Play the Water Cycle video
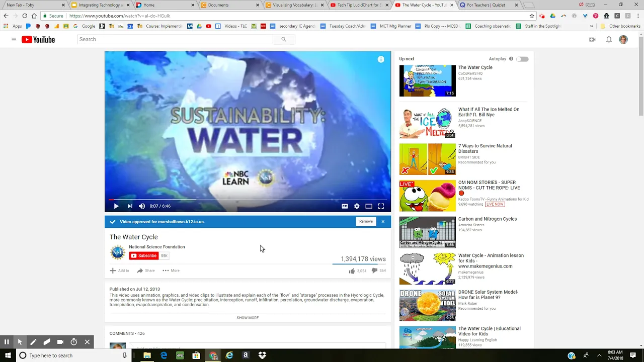This screenshot has width=644, height=362. click(116, 206)
